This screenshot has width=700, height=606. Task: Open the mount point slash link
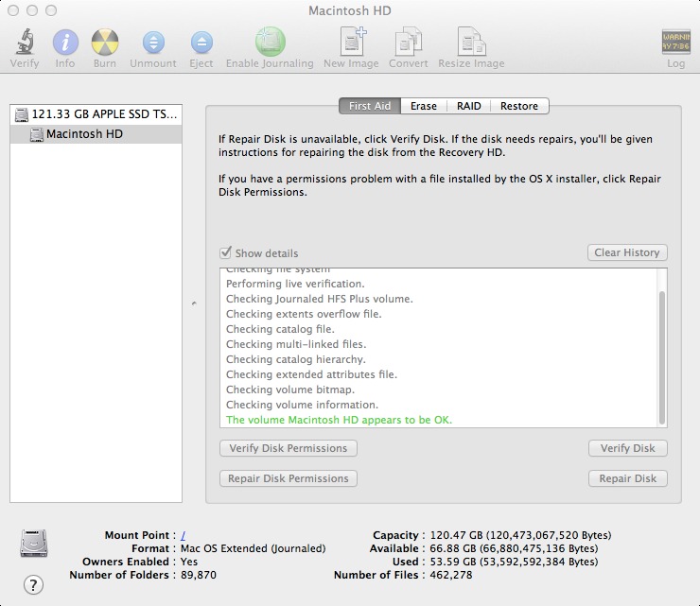tap(184, 535)
